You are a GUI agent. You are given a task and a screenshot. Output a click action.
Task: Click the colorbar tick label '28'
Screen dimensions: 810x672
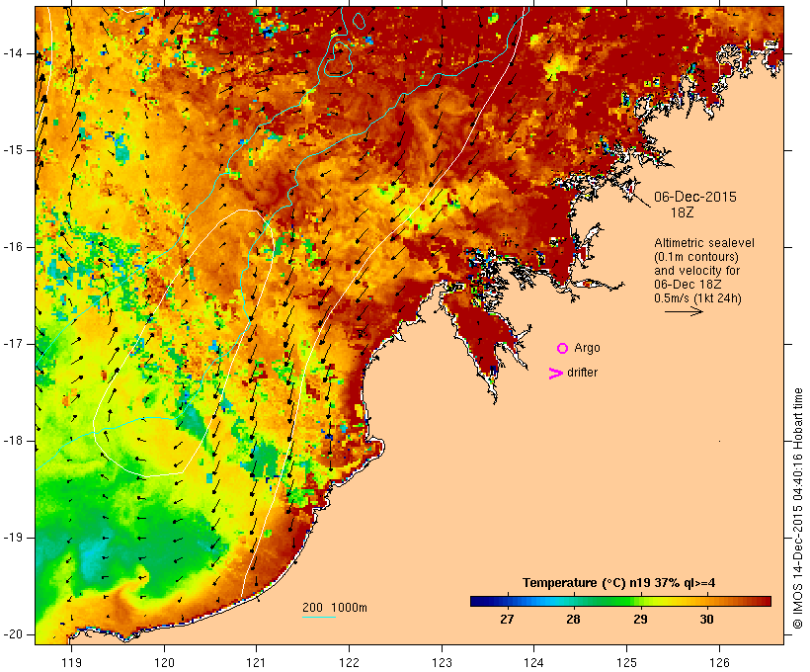click(573, 620)
